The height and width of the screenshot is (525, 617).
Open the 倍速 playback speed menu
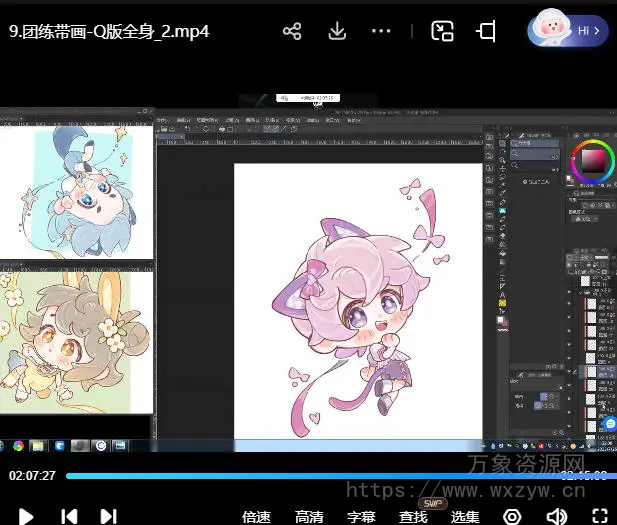pos(256,516)
